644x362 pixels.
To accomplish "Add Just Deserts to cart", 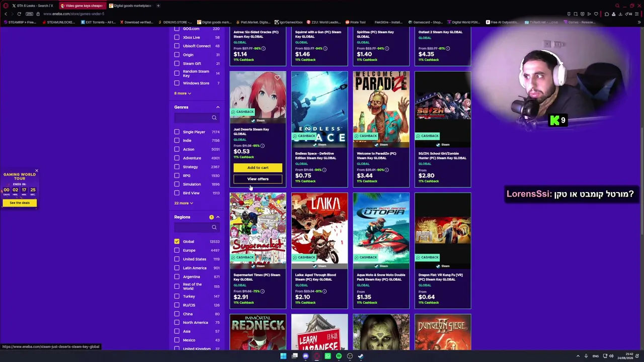I will point(258,167).
